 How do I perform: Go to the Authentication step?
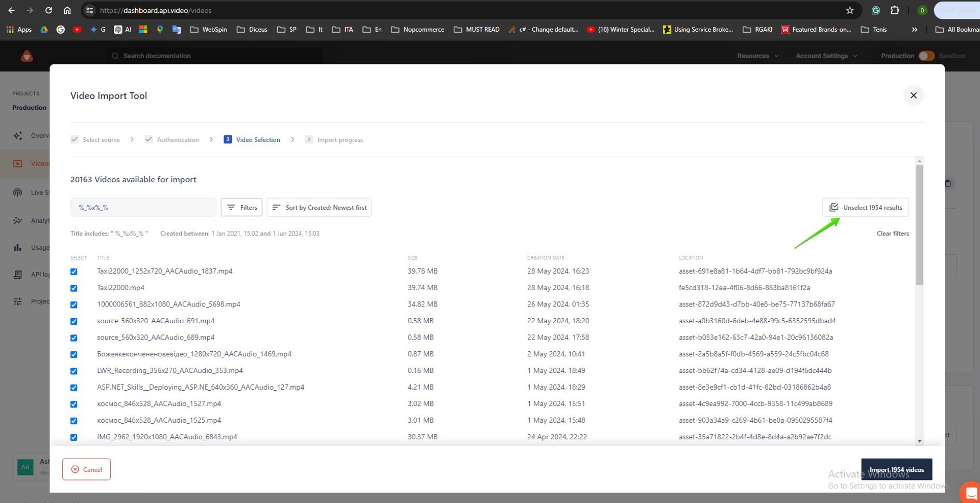coord(172,139)
